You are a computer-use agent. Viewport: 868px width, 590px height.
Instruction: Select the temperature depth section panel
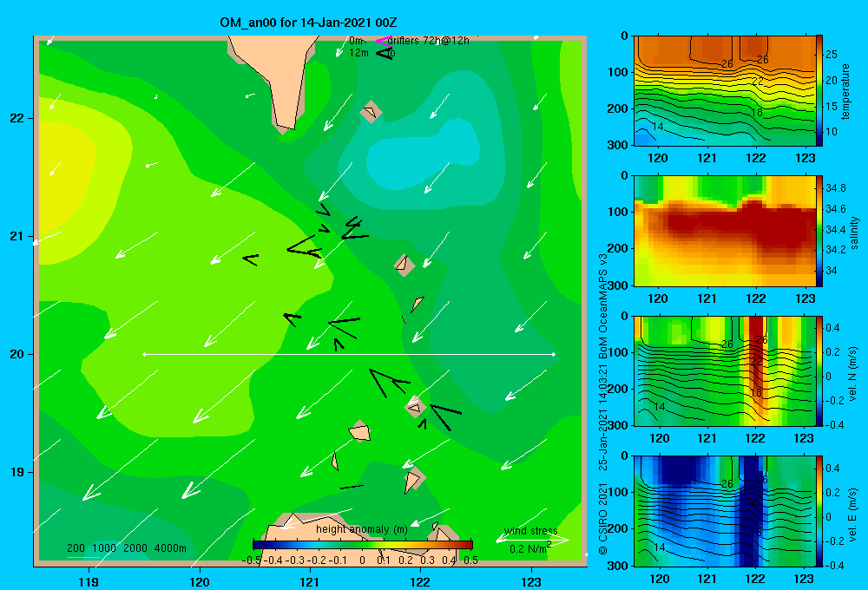[725, 91]
